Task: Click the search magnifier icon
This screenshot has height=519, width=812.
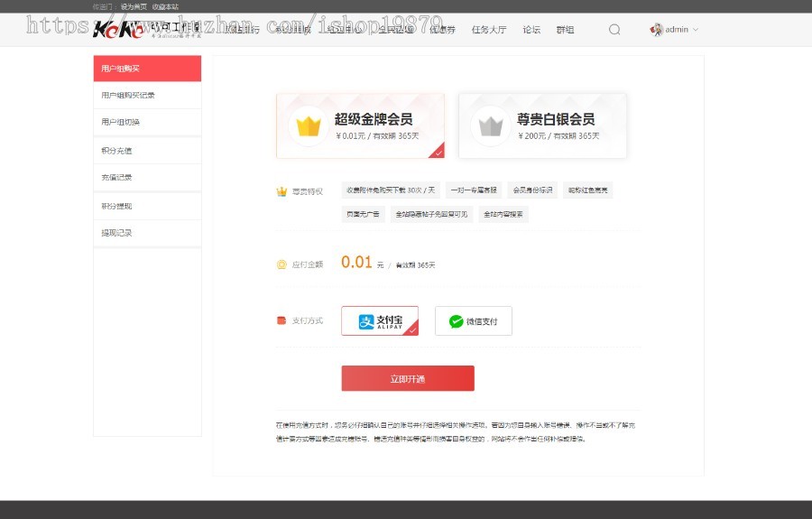Action: point(614,30)
